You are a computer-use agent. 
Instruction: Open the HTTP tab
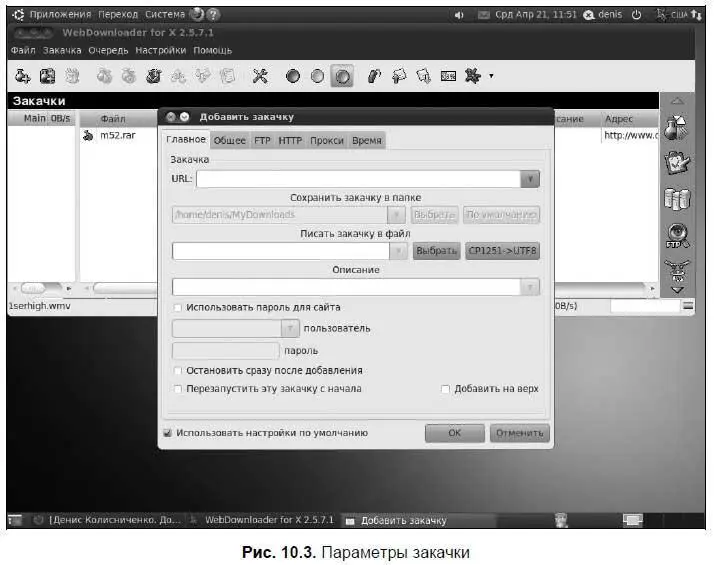click(x=290, y=141)
